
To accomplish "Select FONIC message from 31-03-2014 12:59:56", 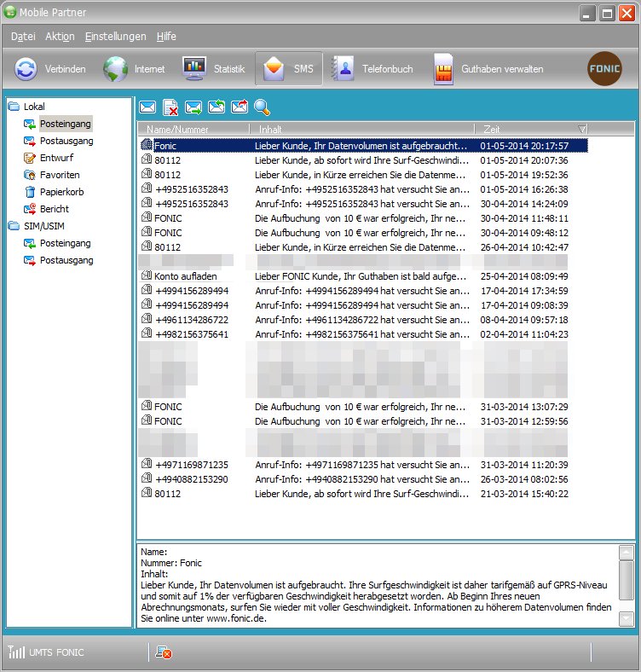I will coord(363,421).
